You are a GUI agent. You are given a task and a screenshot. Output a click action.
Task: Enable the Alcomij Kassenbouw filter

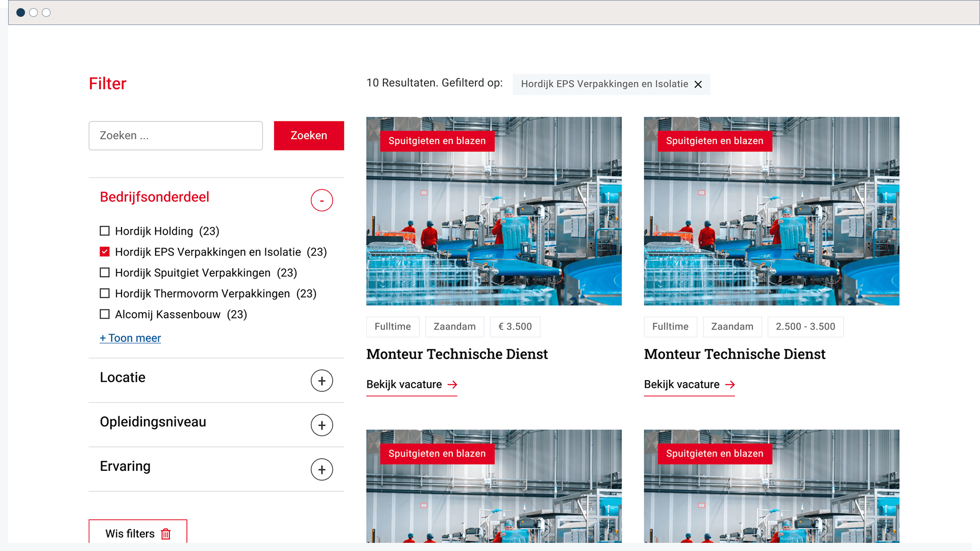tap(105, 314)
